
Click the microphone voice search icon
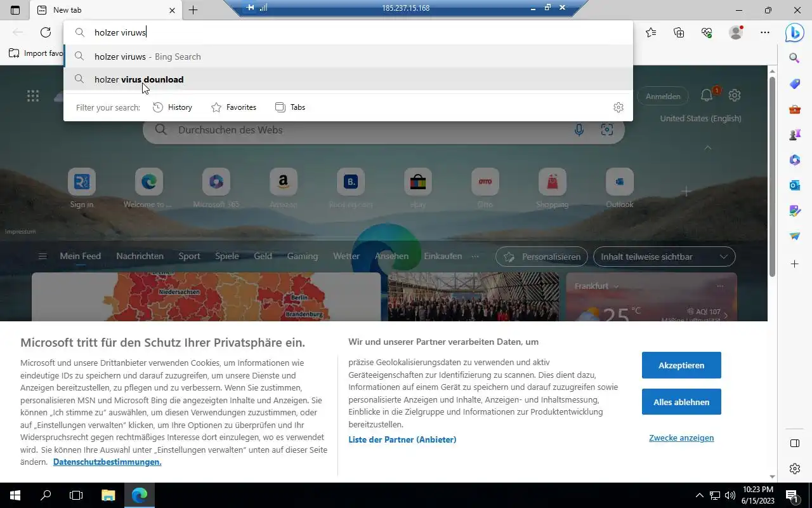click(579, 130)
